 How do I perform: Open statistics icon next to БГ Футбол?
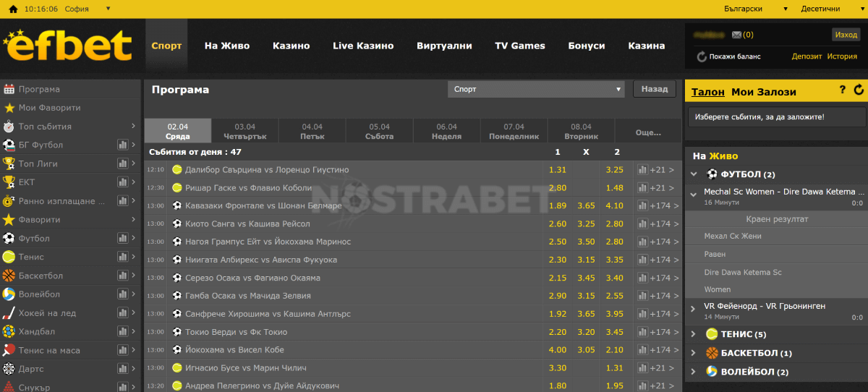pos(122,145)
